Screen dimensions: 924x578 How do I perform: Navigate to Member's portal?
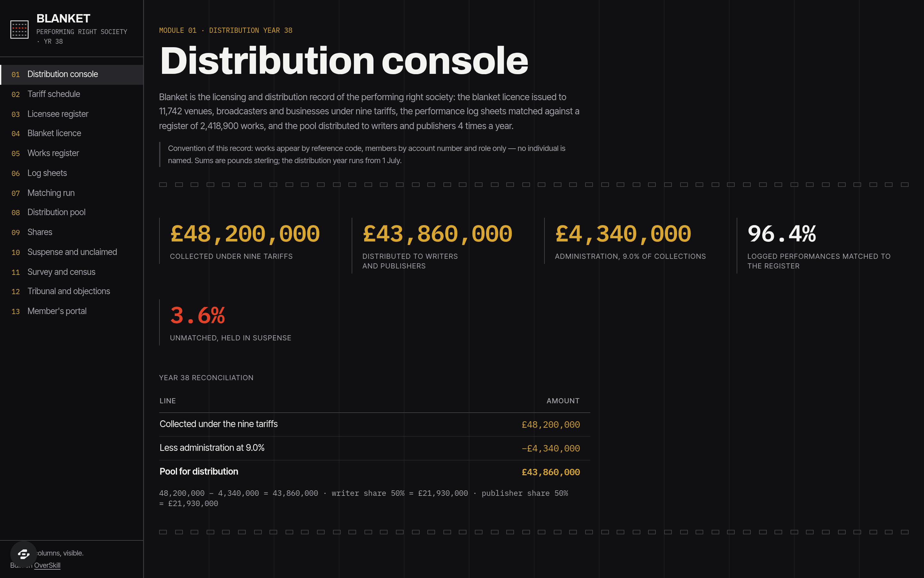tap(72, 311)
